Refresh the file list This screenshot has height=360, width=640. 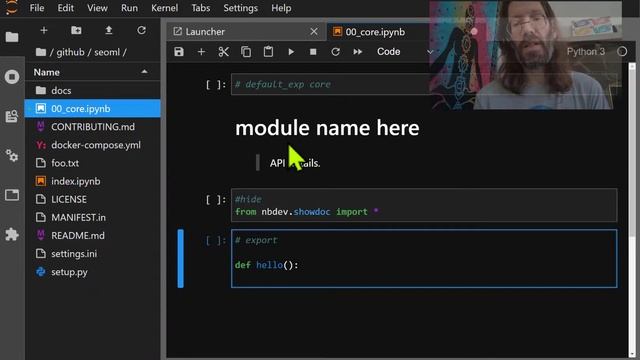(141, 30)
